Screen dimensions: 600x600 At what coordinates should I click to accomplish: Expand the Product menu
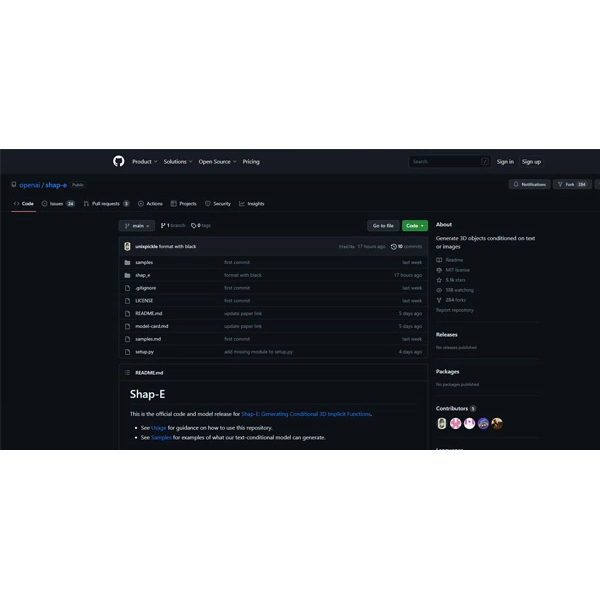[x=144, y=161]
